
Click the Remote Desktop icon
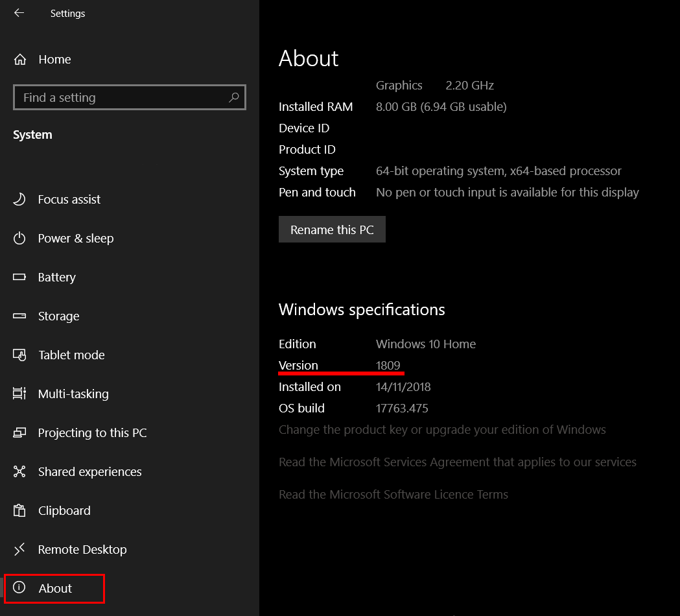19,549
